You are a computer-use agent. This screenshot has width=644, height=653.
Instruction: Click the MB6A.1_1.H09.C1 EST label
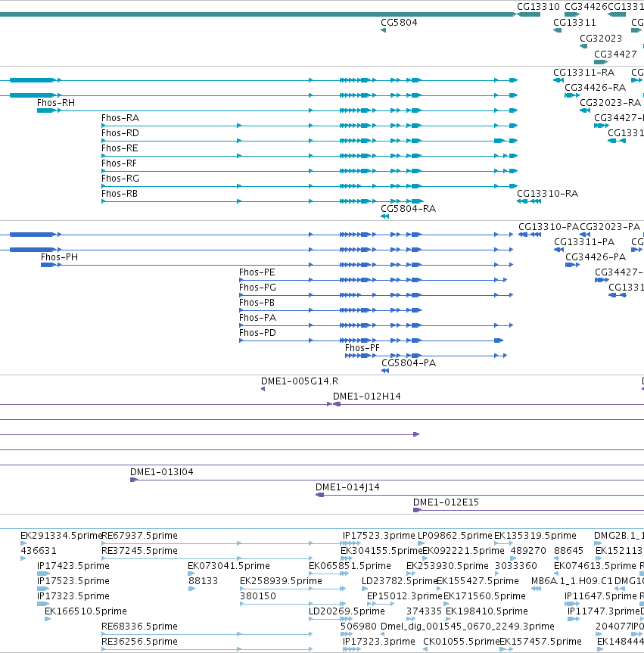click(x=572, y=581)
